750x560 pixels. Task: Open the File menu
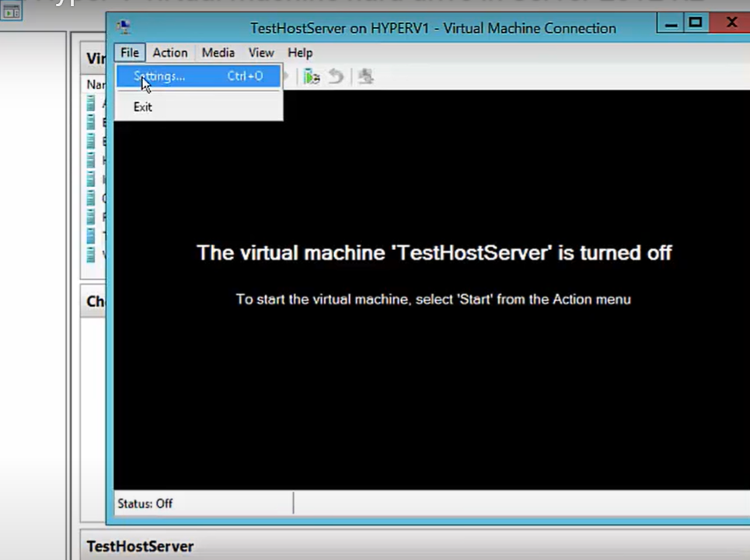tap(130, 53)
